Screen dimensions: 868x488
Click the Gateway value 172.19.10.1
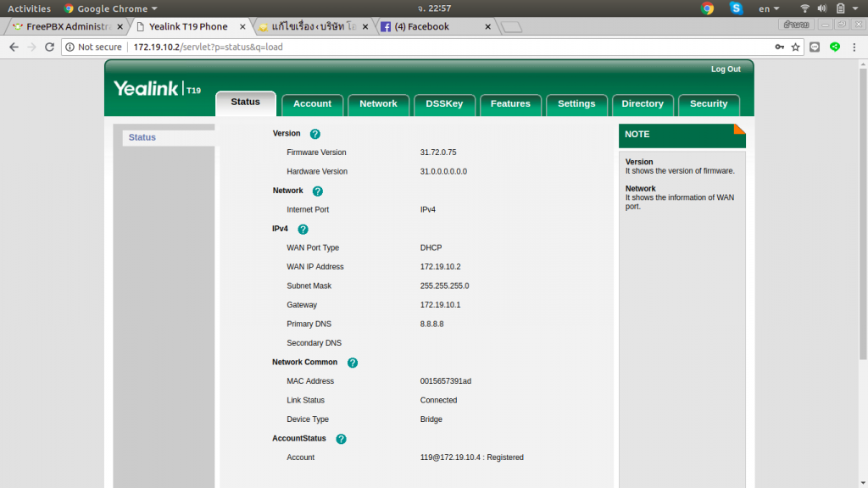click(440, 305)
